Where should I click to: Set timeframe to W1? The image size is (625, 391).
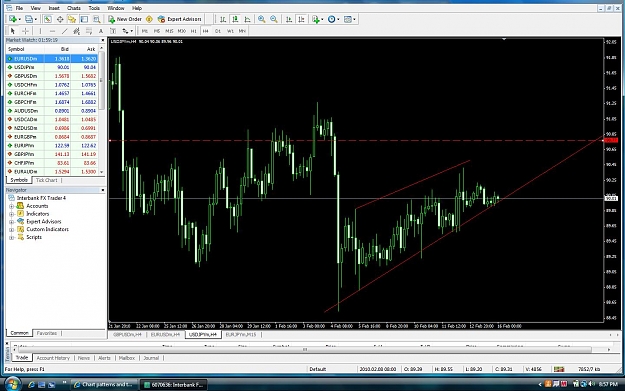click(230, 31)
